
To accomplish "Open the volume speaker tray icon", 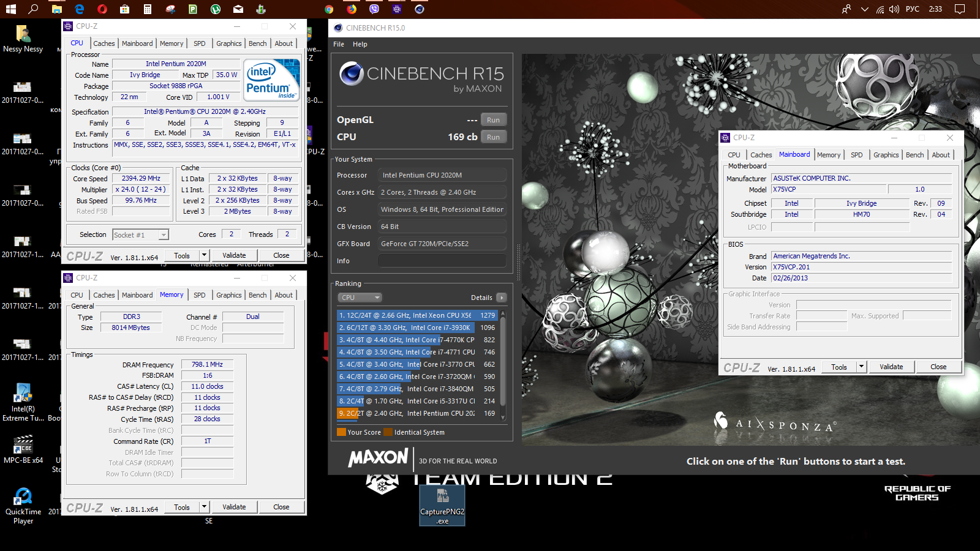I will 894,9.
